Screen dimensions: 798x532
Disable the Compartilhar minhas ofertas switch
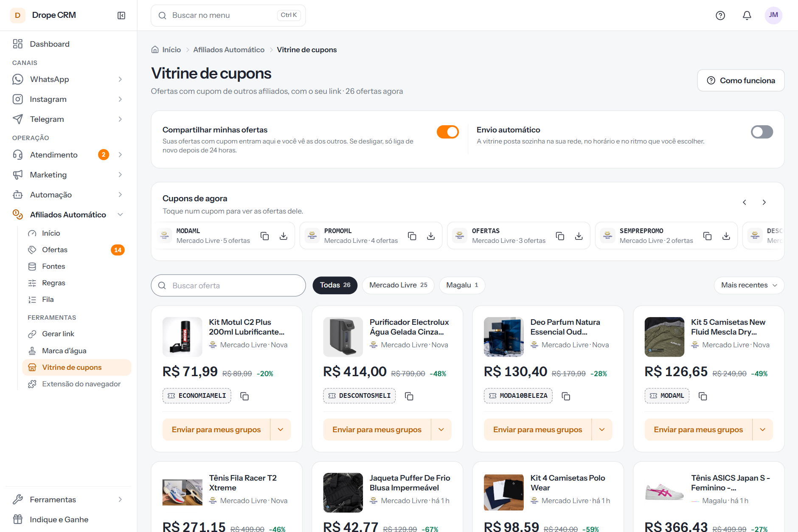pos(448,132)
